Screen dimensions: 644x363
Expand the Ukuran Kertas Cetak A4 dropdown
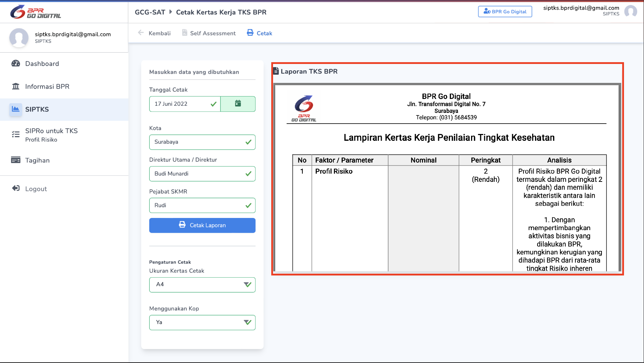[202, 285]
